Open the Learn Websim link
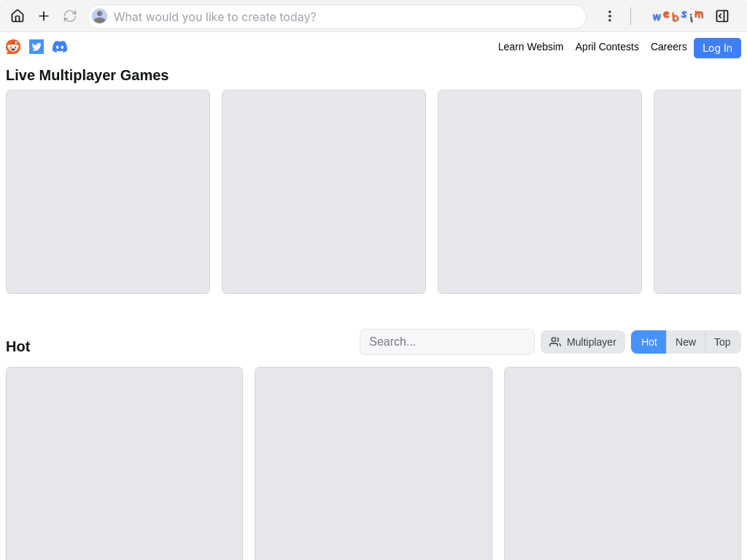This screenshot has height=560, width=747. click(x=531, y=47)
